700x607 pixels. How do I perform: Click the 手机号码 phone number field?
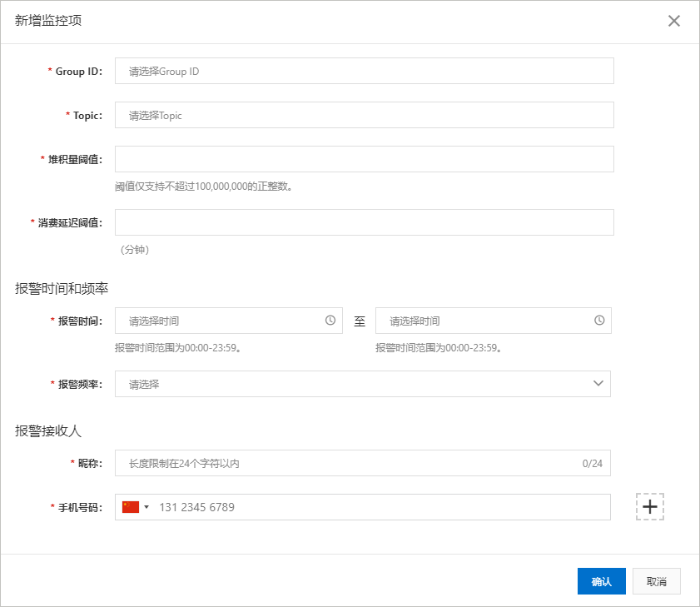pyautogui.click(x=363, y=507)
